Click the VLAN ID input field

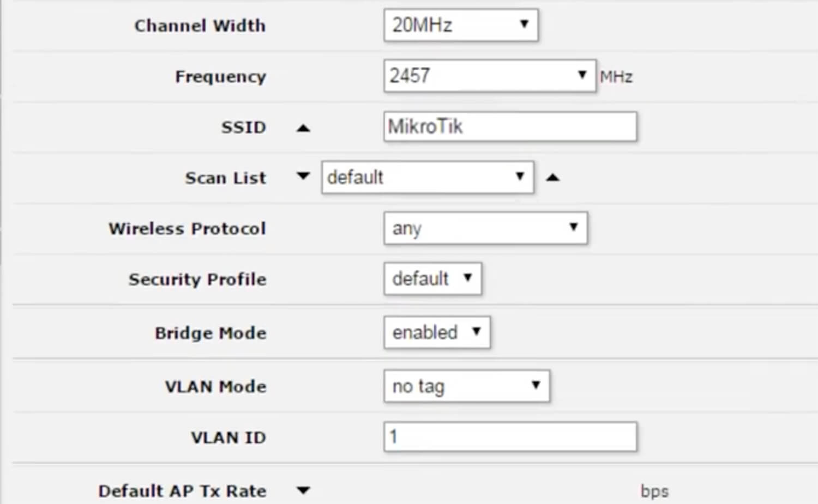(510, 437)
